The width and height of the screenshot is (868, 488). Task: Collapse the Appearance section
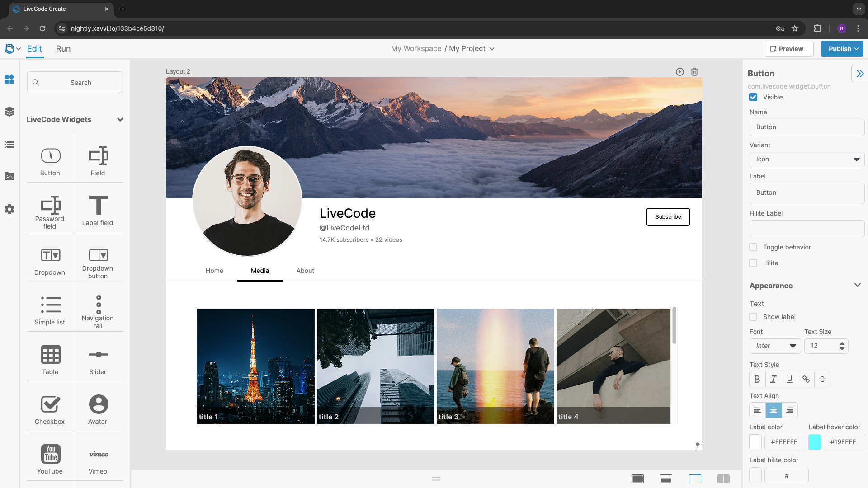click(857, 285)
